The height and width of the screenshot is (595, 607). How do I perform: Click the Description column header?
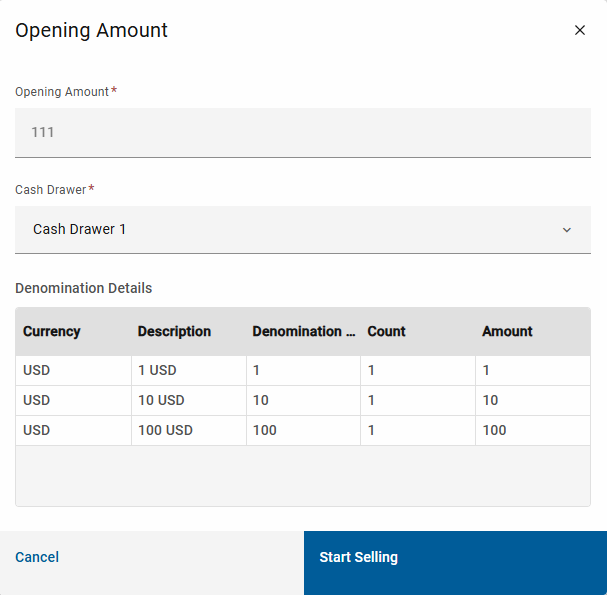tap(174, 331)
